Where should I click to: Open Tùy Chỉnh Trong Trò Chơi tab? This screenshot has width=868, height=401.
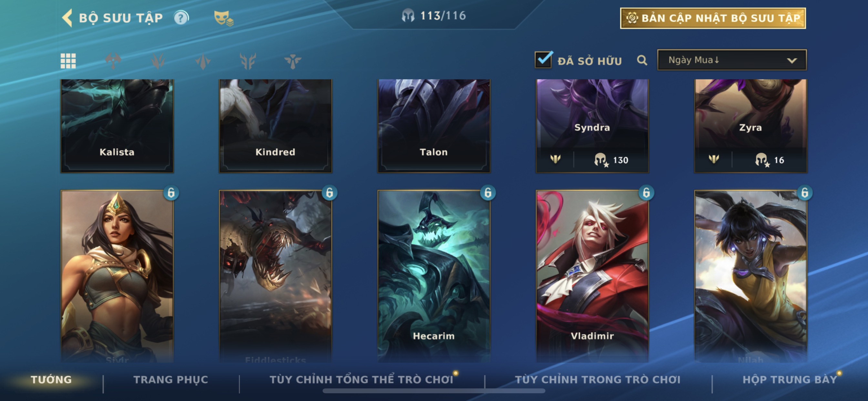[598, 380]
